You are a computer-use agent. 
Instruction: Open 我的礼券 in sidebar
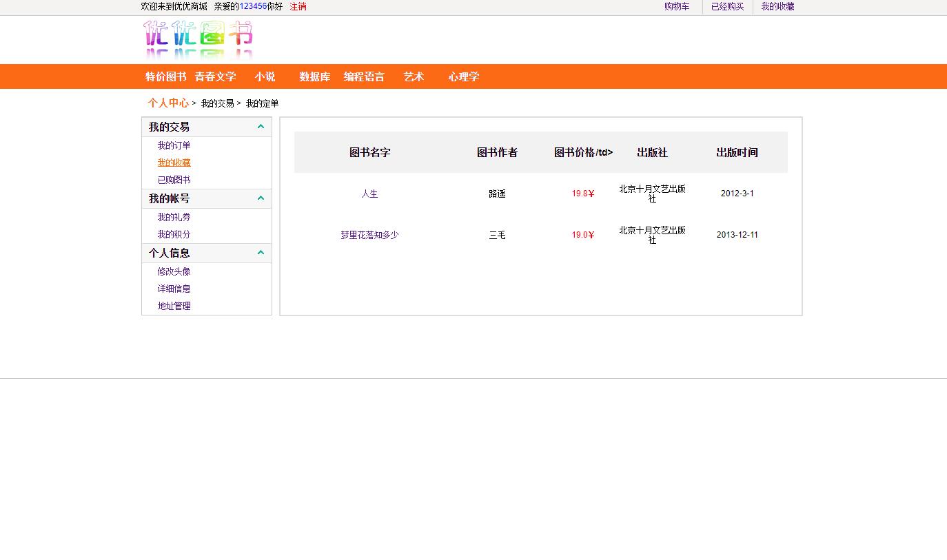tap(174, 217)
